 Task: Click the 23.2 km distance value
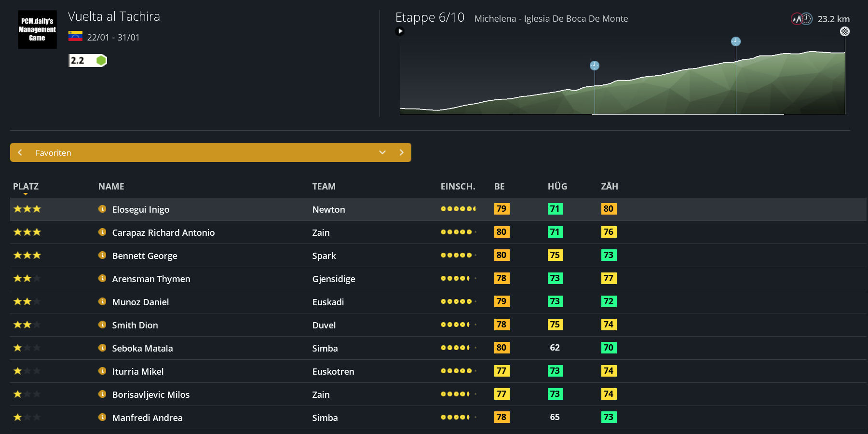coord(834,19)
